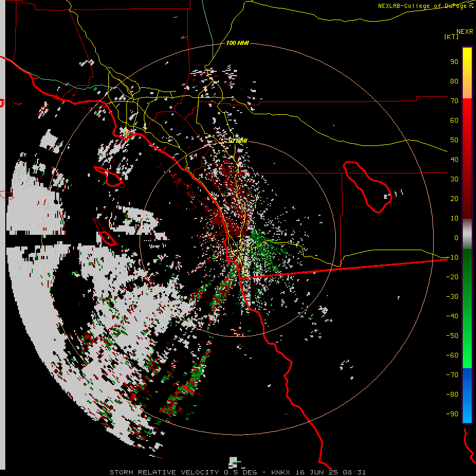Viewport: 476px width, 476px height.
Task: Click the -80 knot scale label
Action: pyautogui.click(x=452, y=395)
